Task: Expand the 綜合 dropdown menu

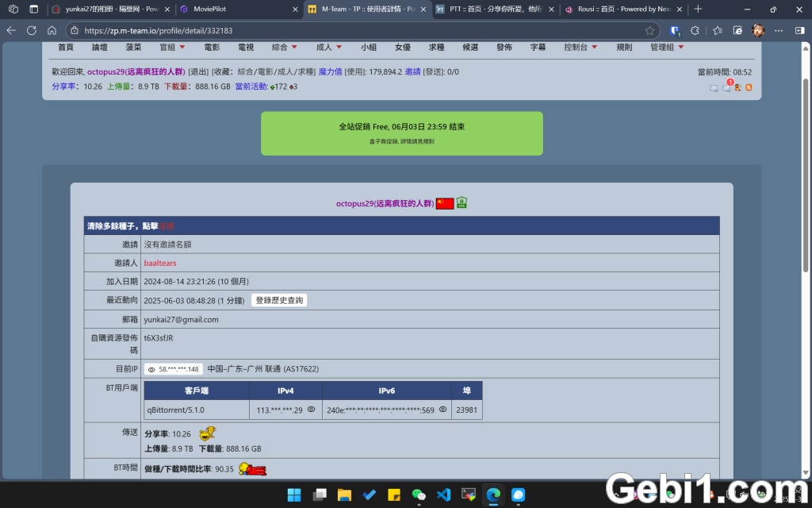Action: (x=285, y=47)
